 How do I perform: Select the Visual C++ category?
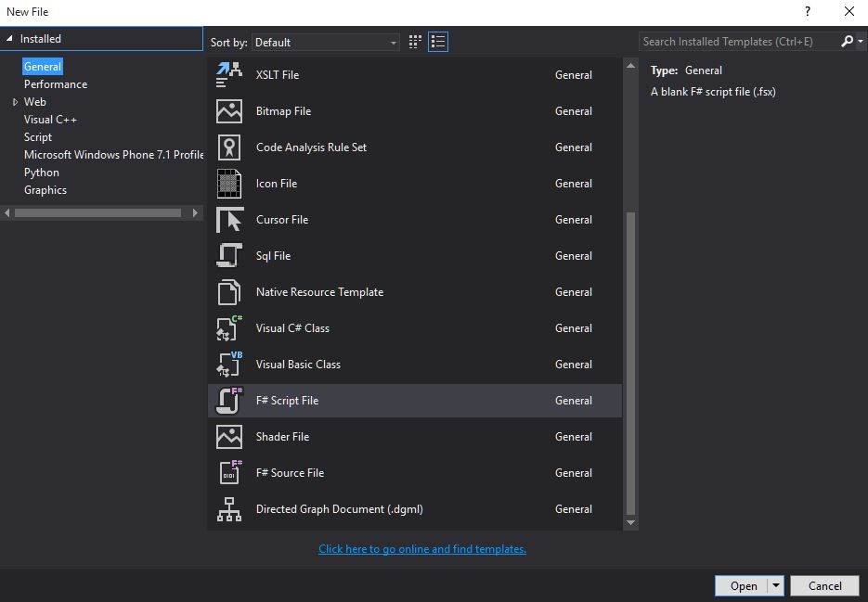(x=50, y=120)
